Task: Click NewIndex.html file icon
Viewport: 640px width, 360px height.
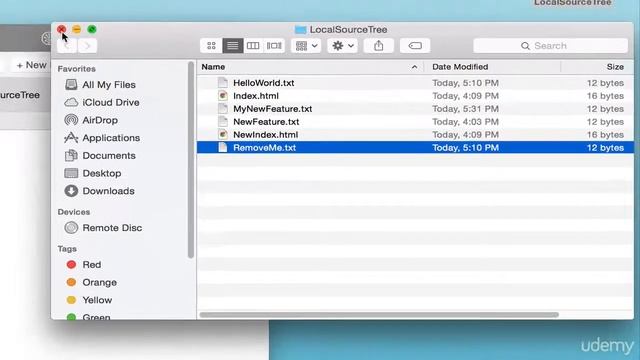Action: pyautogui.click(x=222, y=135)
